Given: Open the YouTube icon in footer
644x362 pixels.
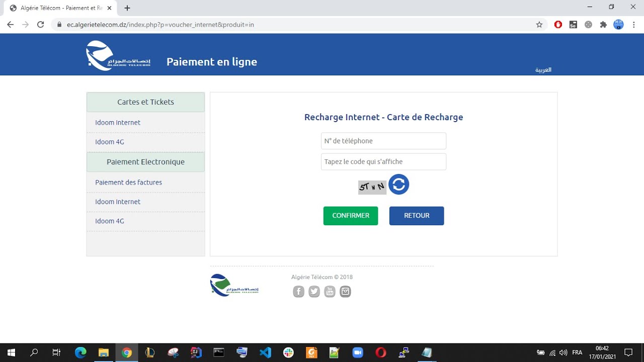Looking at the screenshot, I should (x=330, y=292).
